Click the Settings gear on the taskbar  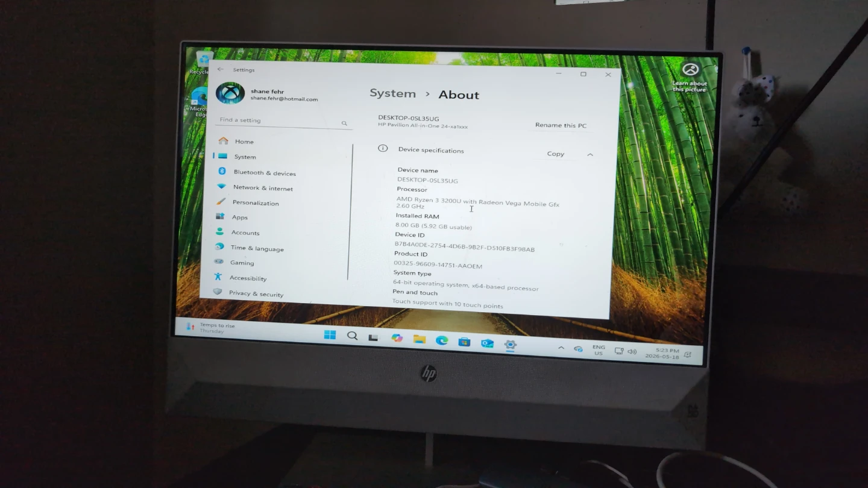tap(510, 345)
